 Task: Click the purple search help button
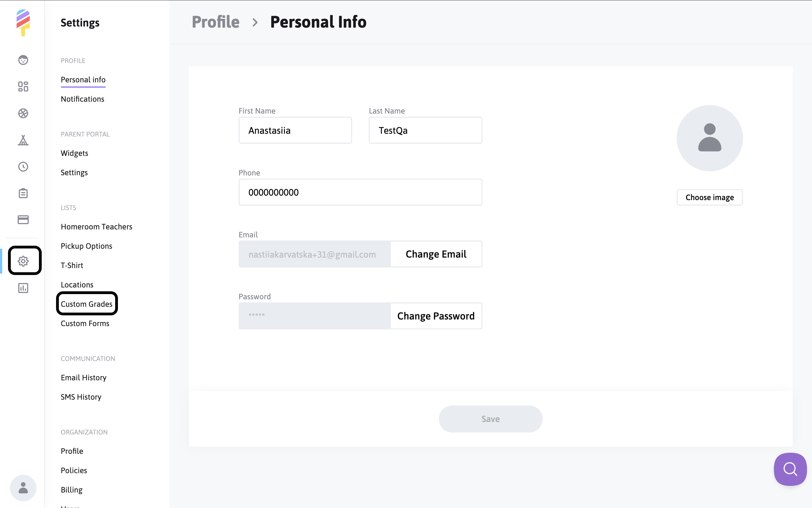pyautogui.click(x=790, y=469)
